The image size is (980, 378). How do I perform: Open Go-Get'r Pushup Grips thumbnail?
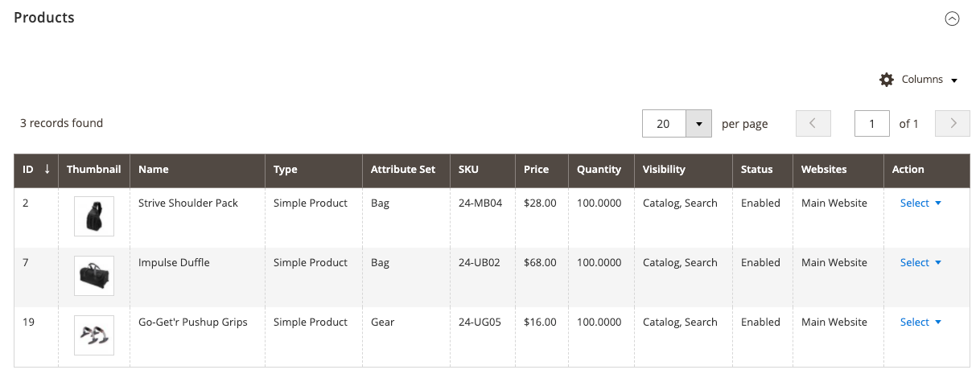click(x=94, y=335)
